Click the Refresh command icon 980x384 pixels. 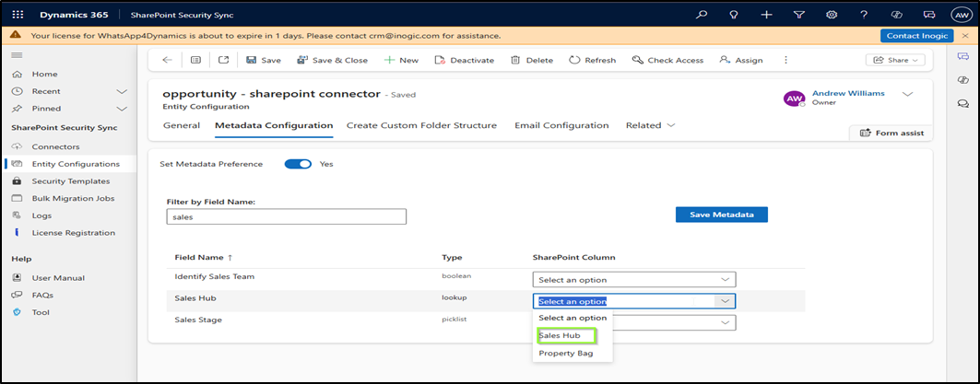574,60
